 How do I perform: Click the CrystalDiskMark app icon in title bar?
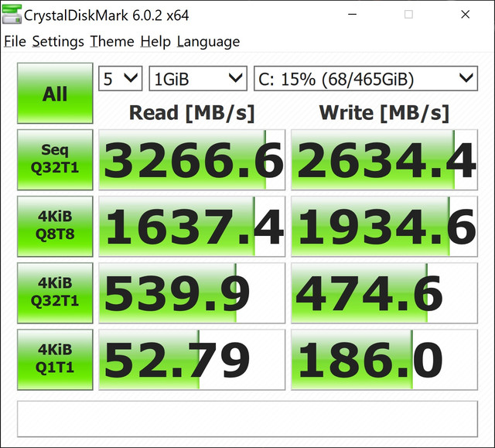[x=12, y=14]
